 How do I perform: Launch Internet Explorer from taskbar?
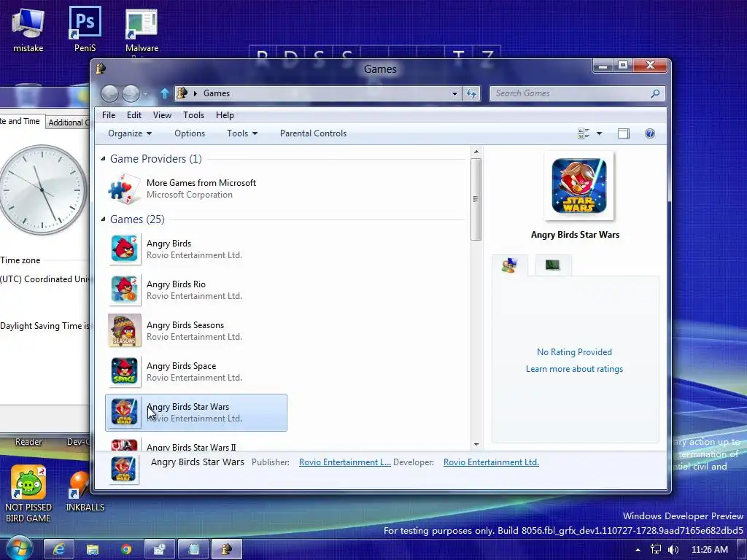click(59, 550)
